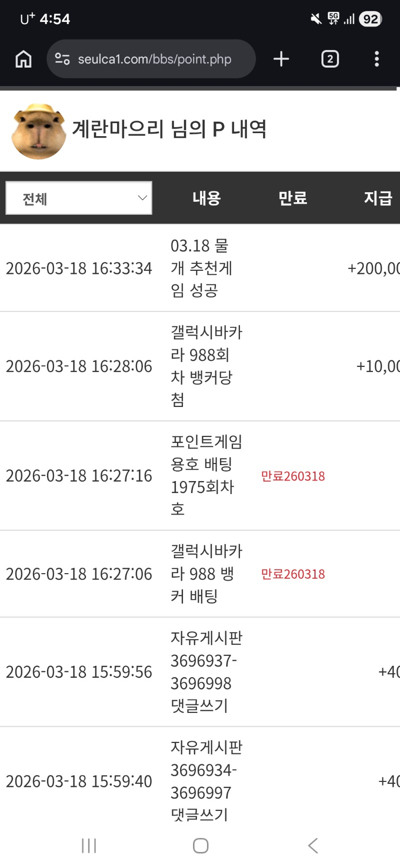This screenshot has width=400, height=868.
Task: Select the 내용 column header
Action: pyautogui.click(x=206, y=198)
